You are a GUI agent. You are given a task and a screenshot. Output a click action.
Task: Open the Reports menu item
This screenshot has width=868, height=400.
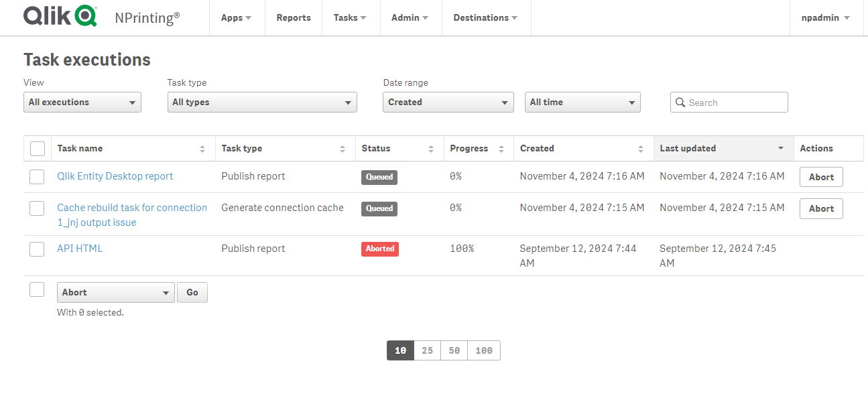(x=294, y=18)
